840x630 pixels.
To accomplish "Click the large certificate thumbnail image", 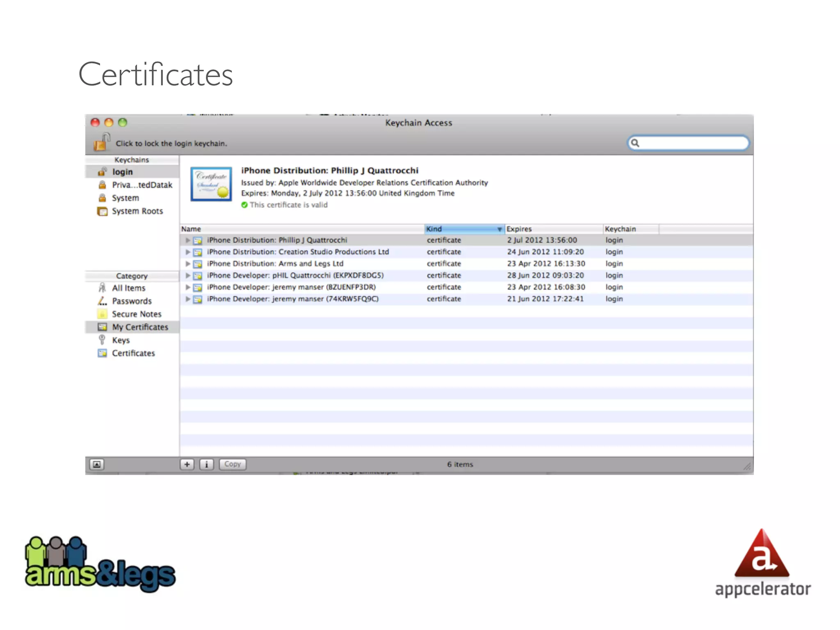I will click(x=211, y=184).
